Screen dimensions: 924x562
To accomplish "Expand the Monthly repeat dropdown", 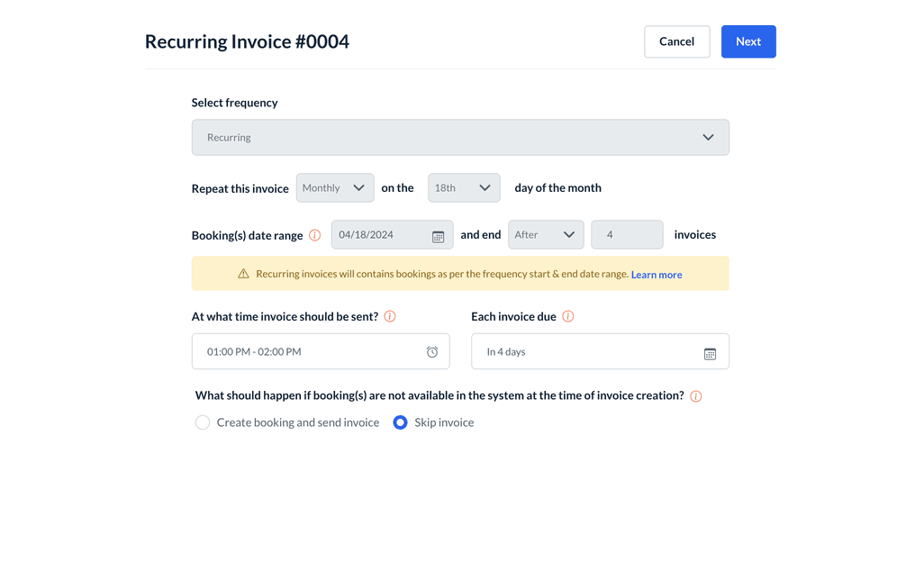I will 335,188.
